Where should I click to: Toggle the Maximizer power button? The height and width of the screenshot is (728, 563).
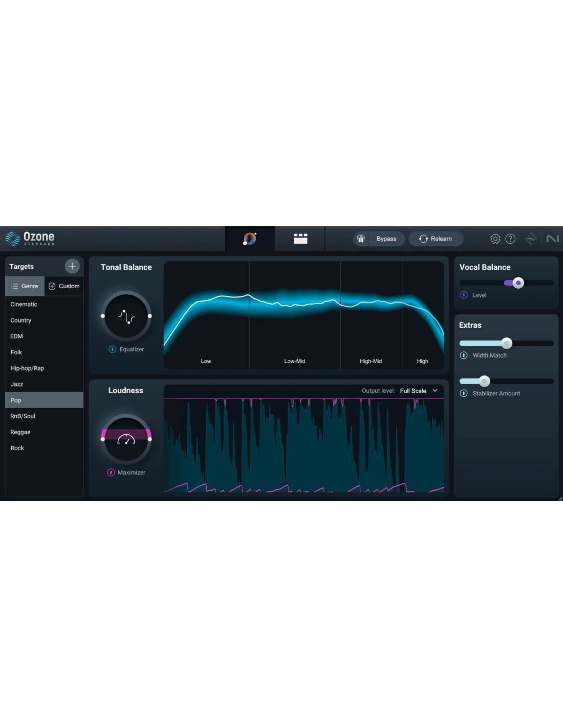(x=111, y=473)
